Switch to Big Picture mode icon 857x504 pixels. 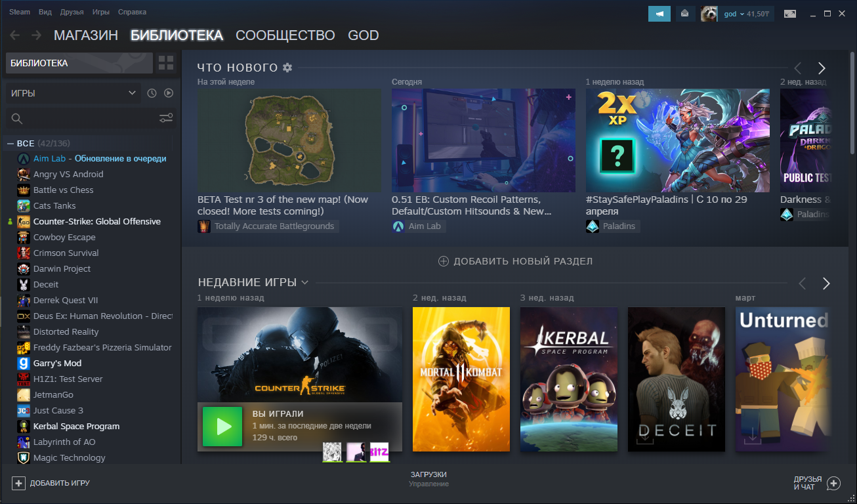pyautogui.click(x=790, y=14)
